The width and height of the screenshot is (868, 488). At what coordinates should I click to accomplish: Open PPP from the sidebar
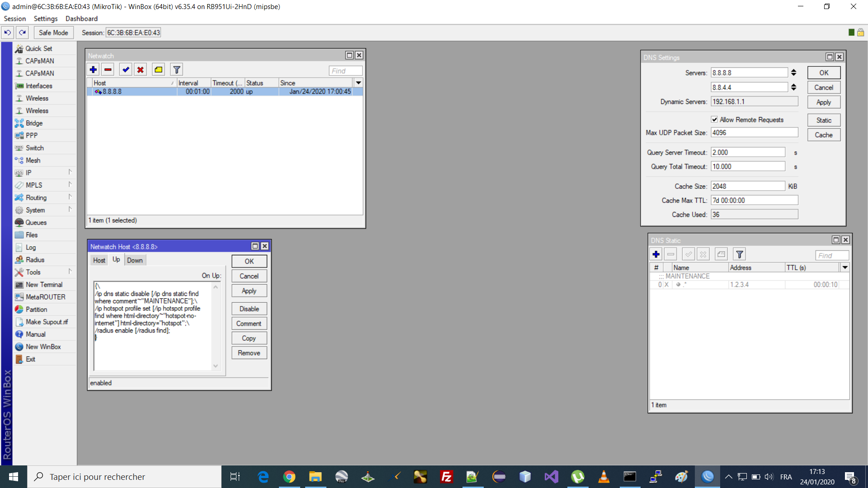pyautogui.click(x=32, y=136)
